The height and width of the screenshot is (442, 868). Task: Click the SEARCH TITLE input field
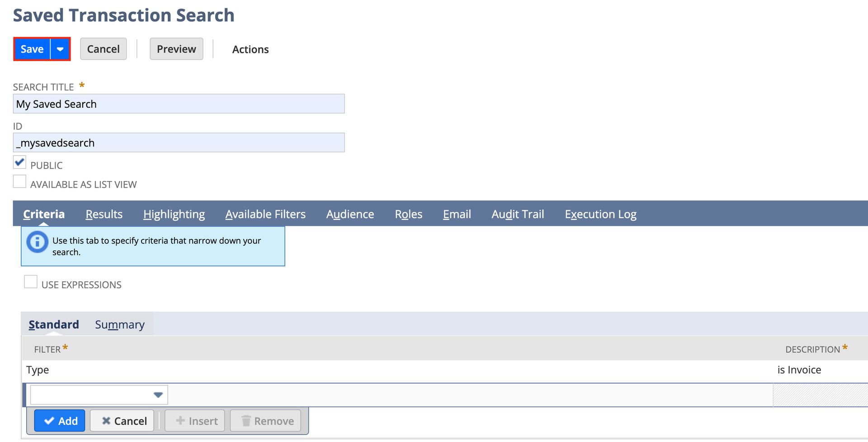pyautogui.click(x=179, y=104)
